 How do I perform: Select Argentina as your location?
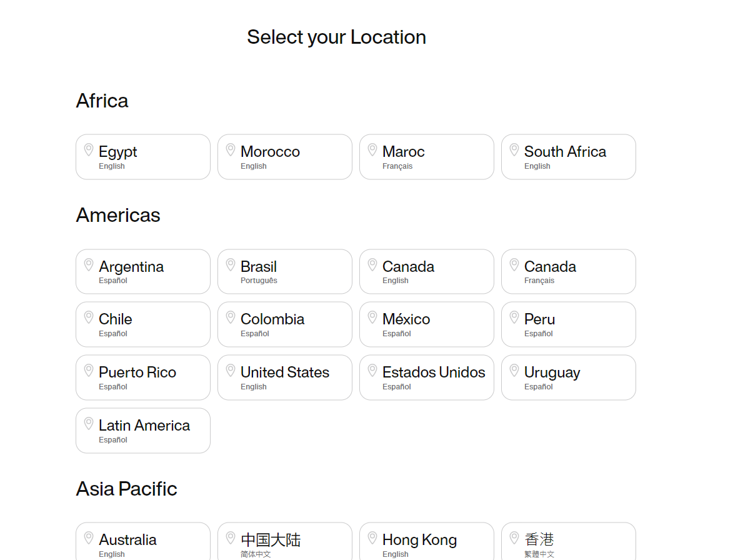click(x=142, y=272)
